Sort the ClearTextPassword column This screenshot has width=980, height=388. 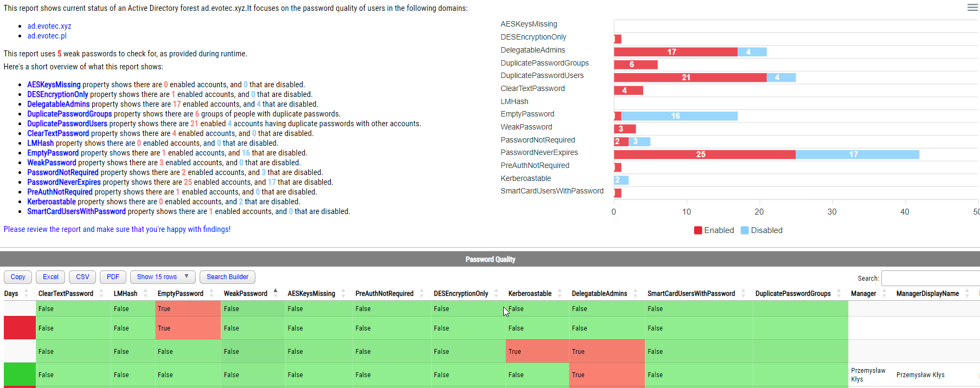(x=101, y=293)
